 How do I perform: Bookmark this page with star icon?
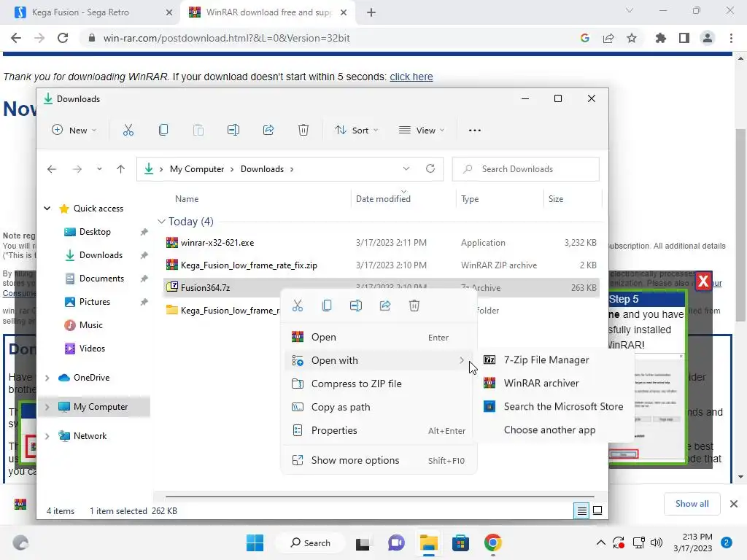click(632, 38)
